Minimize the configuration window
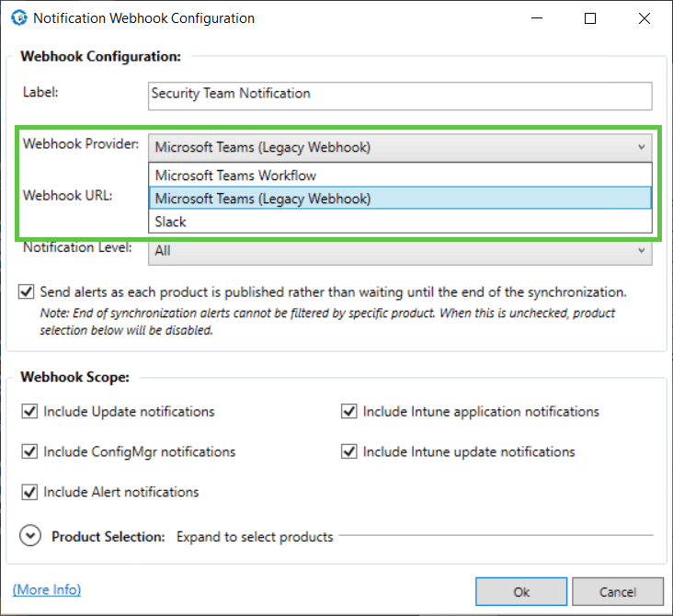This screenshot has height=616, width=673. pyautogui.click(x=537, y=18)
